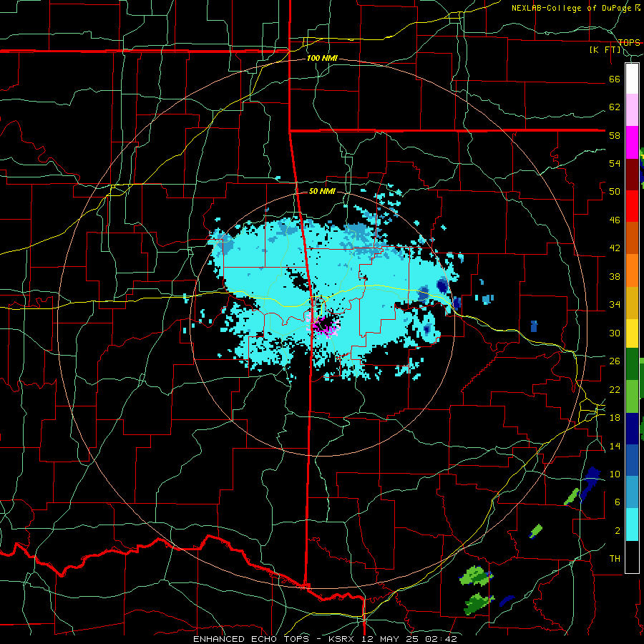Click the white 66 kft color swatch
644x644 pixels.
(632, 79)
